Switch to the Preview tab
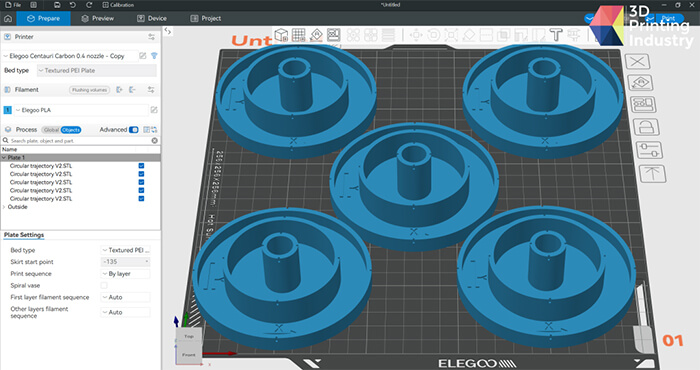 point(98,18)
